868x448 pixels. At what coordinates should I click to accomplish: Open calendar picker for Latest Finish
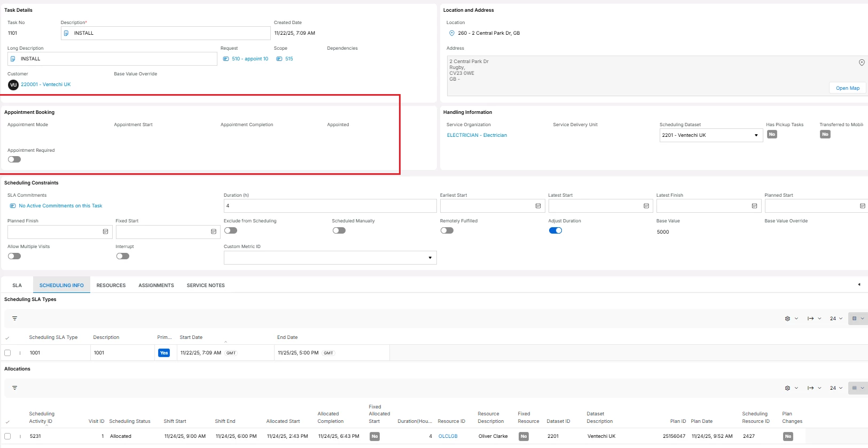click(x=754, y=206)
